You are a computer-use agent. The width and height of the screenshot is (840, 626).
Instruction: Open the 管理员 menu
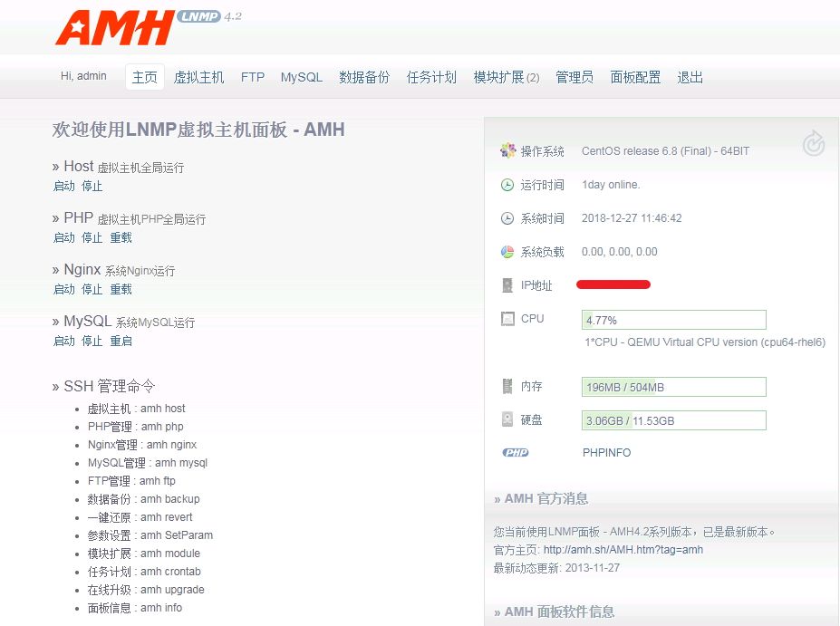pyautogui.click(x=574, y=77)
